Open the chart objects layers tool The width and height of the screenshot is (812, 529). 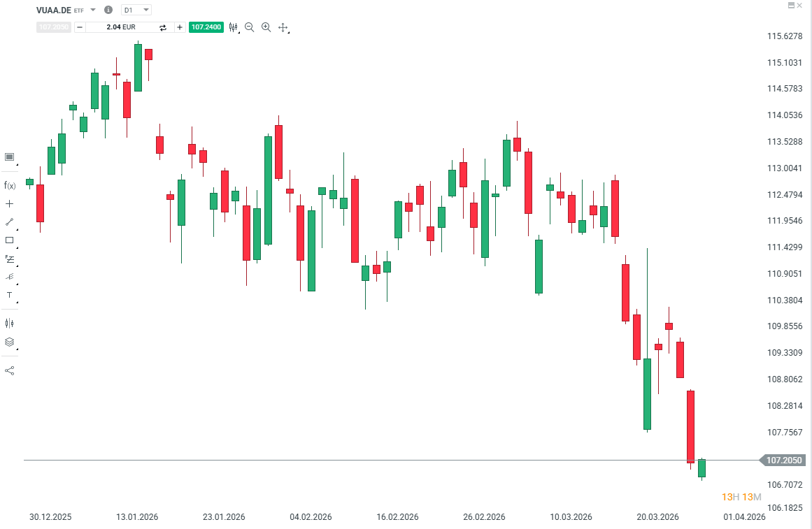(x=9, y=342)
